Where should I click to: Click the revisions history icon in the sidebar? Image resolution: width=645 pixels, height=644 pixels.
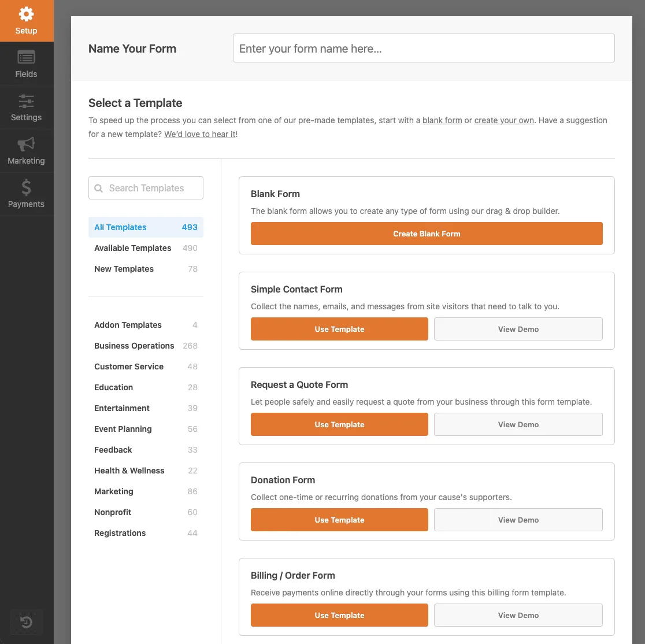pyautogui.click(x=27, y=622)
